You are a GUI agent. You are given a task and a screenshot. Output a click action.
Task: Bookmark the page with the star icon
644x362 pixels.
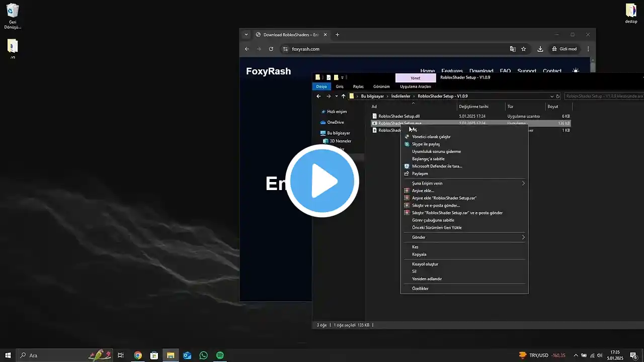[523, 49]
